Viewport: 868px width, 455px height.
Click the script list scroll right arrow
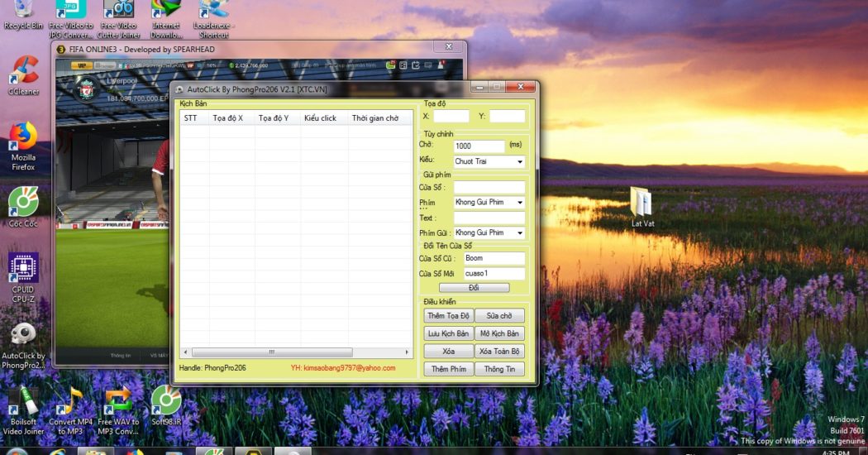point(407,352)
